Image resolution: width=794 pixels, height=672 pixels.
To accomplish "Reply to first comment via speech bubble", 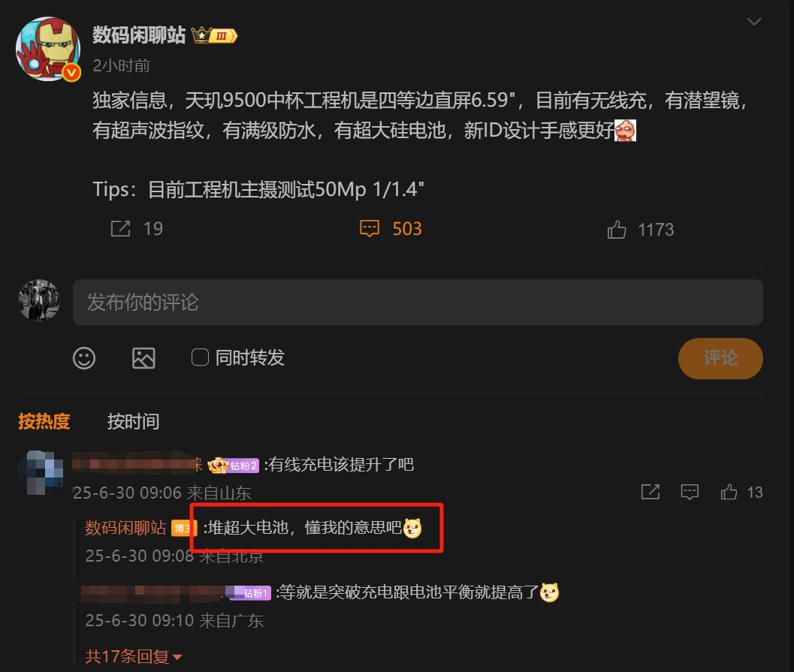I will coord(690,492).
